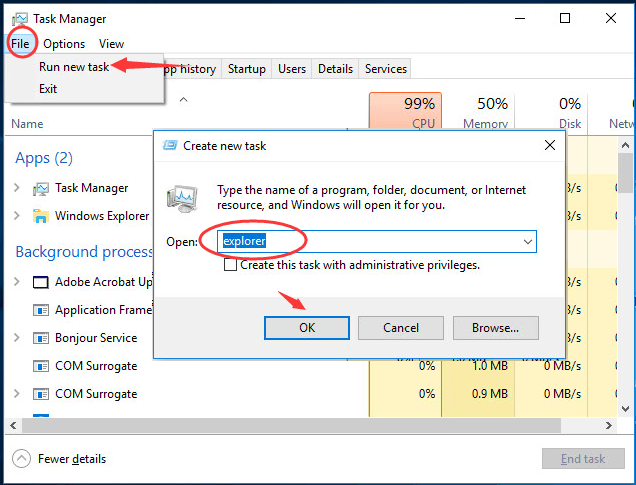This screenshot has height=485, width=636.
Task: Expand the Task Manager app entry
Action: tap(17, 188)
